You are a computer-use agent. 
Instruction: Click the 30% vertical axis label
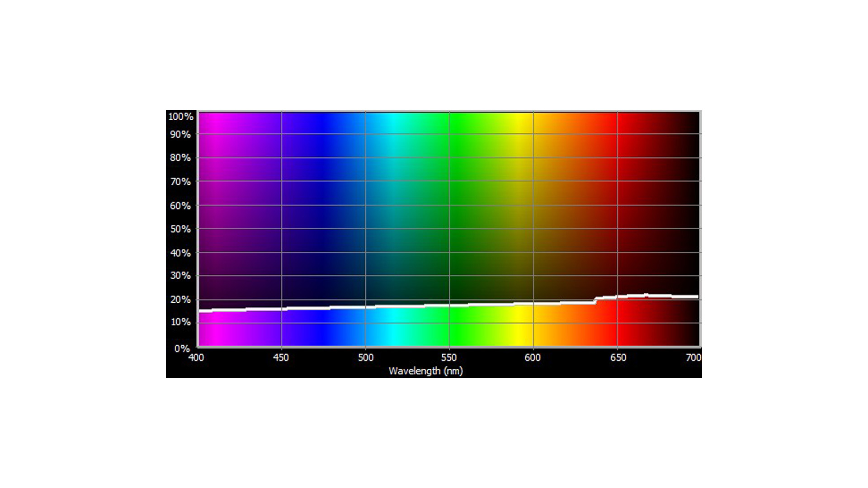pyautogui.click(x=180, y=276)
